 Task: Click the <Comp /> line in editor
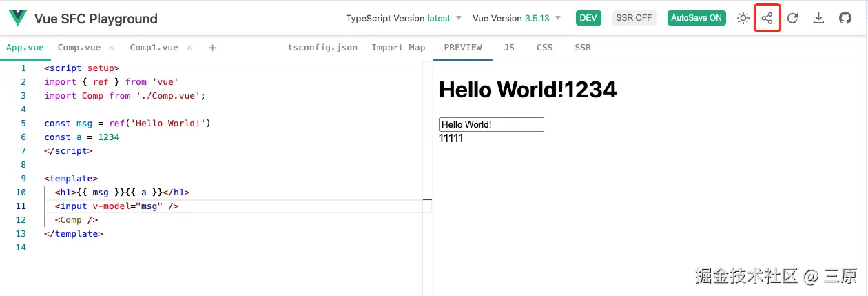76,220
